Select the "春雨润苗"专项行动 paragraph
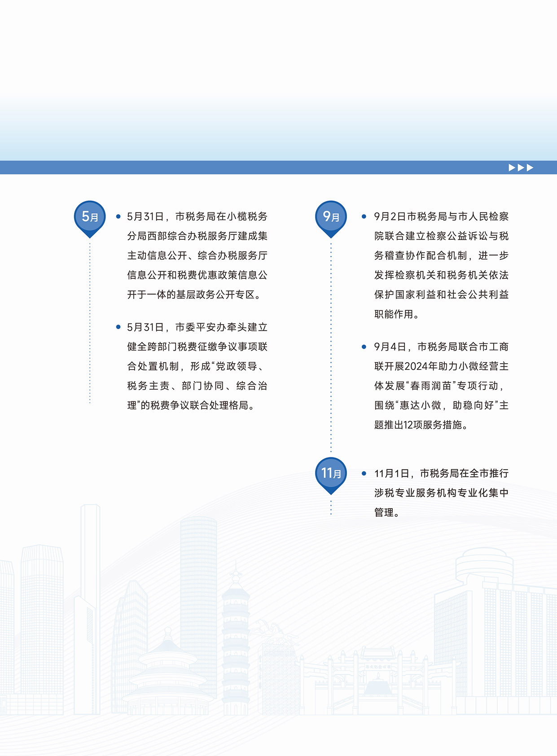The image size is (557, 756). click(441, 386)
